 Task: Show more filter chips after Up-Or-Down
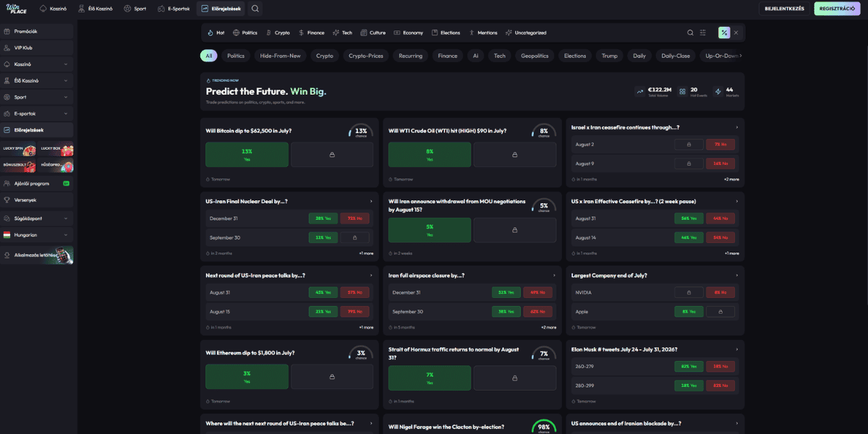tap(741, 56)
